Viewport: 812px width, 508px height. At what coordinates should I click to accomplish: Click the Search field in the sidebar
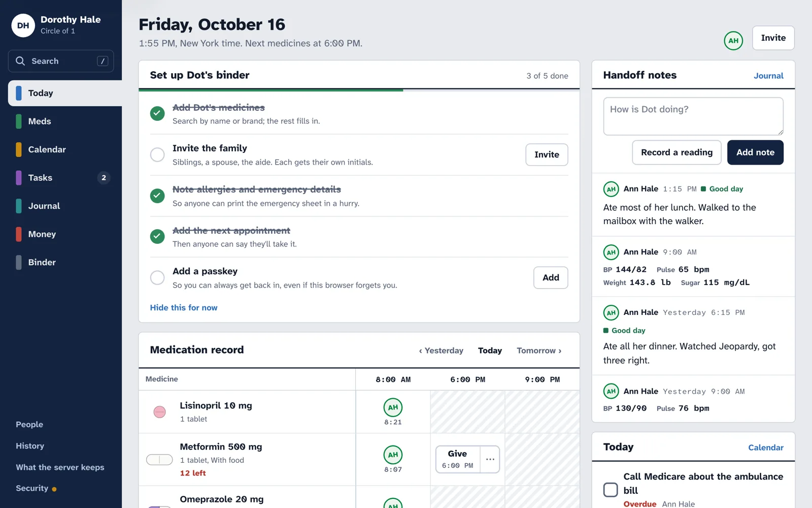pos(61,61)
